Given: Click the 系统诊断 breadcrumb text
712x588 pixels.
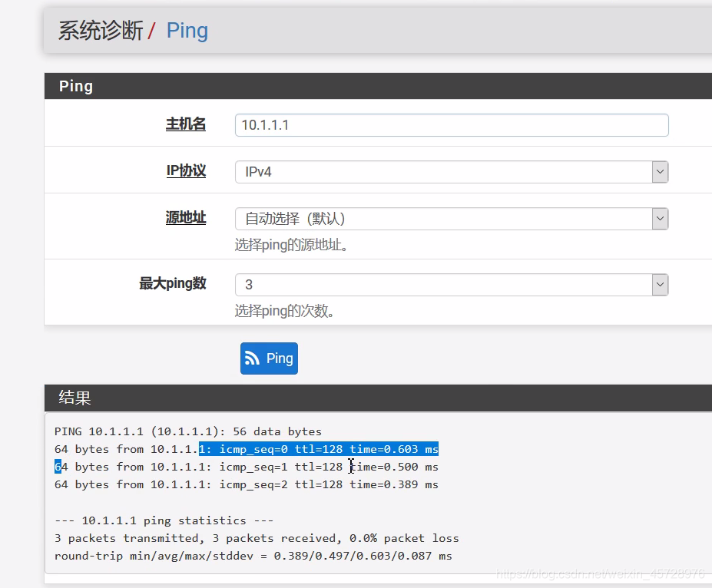Looking at the screenshot, I should pos(101,31).
